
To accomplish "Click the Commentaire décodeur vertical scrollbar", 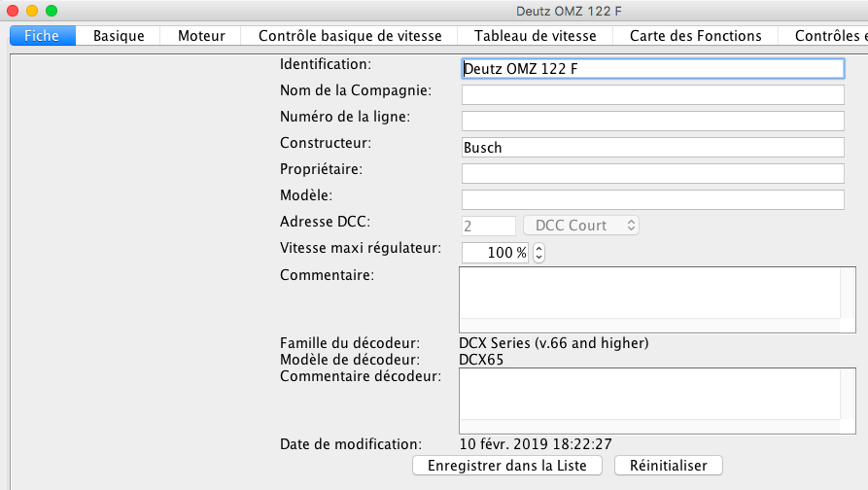I will click(x=848, y=394).
